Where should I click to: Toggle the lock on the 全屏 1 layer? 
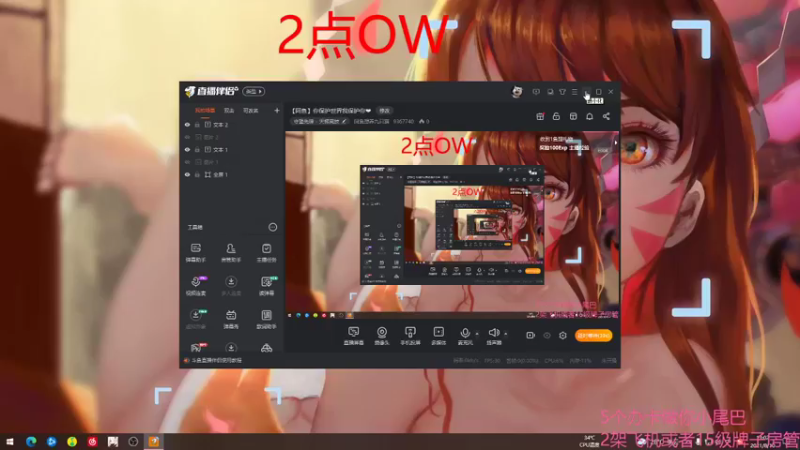pyautogui.click(x=197, y=174)
